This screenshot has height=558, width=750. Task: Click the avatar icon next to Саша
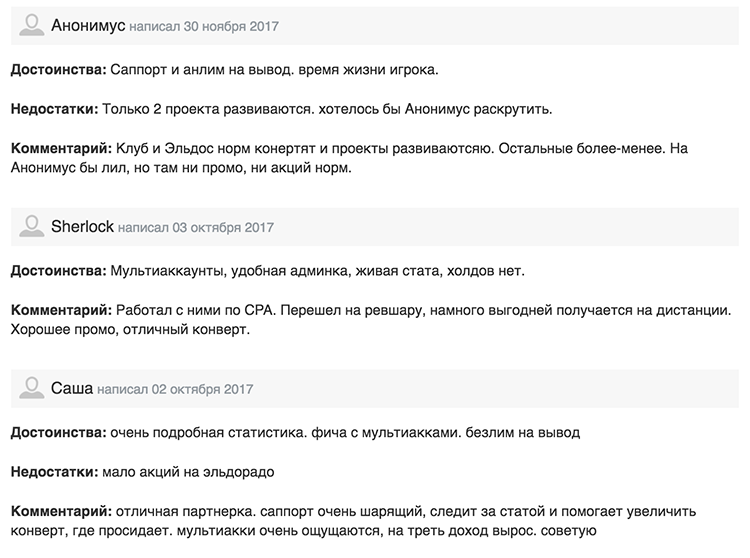click(x=32, y=388)
